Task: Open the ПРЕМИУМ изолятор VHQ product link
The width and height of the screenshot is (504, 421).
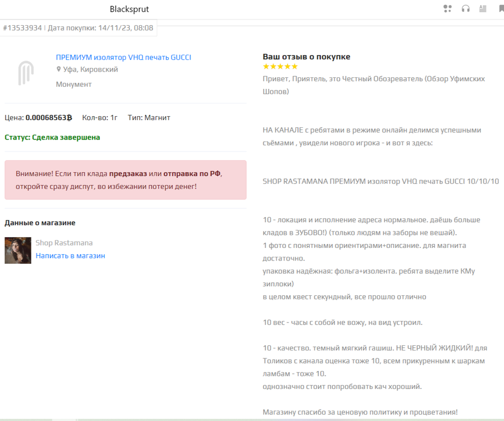Action: 124,57
